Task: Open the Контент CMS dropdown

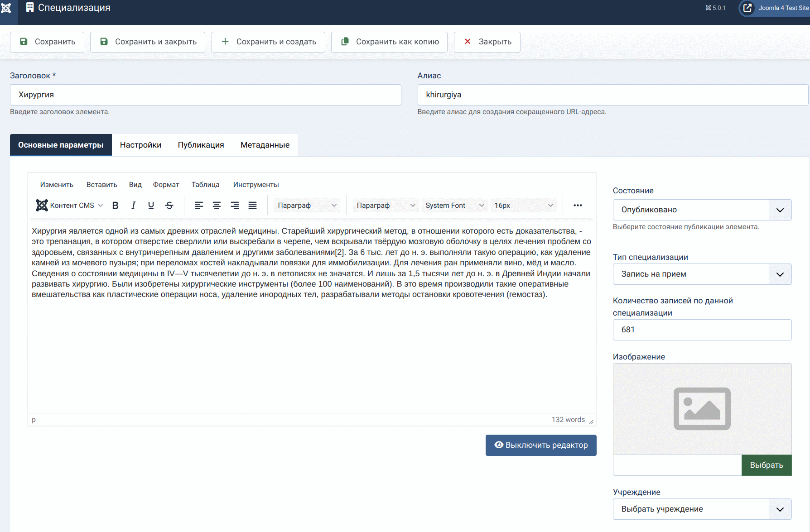Action: click(70, 206)
